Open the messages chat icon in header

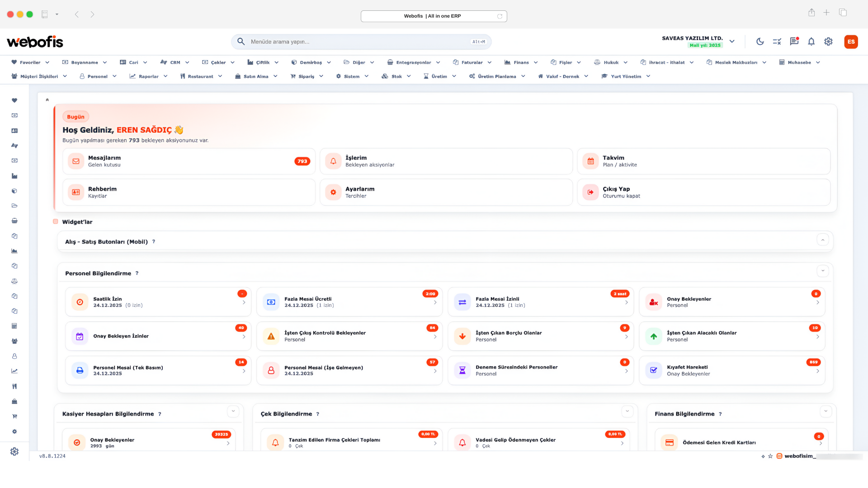point(794,42)
